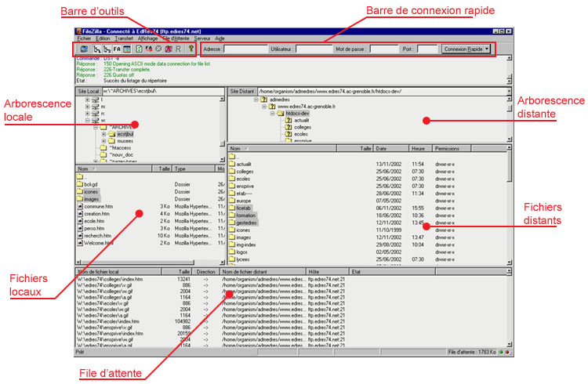Open the Connexion Rapide dropdown arrow
The image size is (588, 384).
487,49
